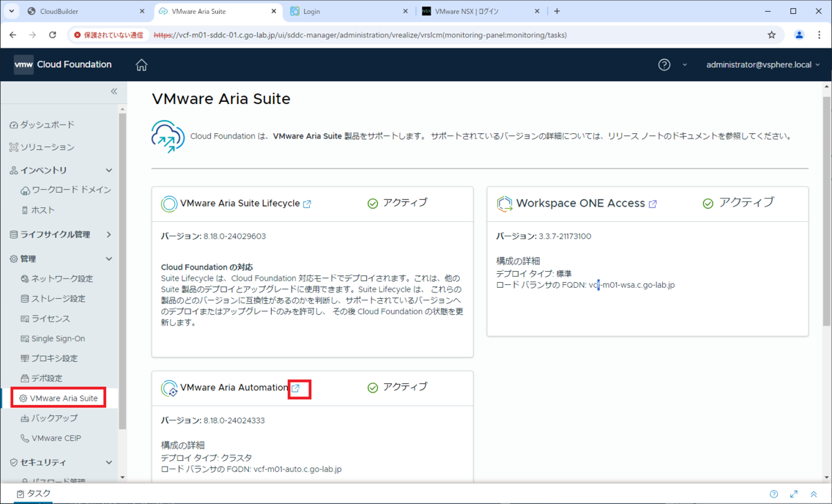Click the Workspace ONE Access アクティブ status check icon

pyautogui.click(x=708, y=204)
